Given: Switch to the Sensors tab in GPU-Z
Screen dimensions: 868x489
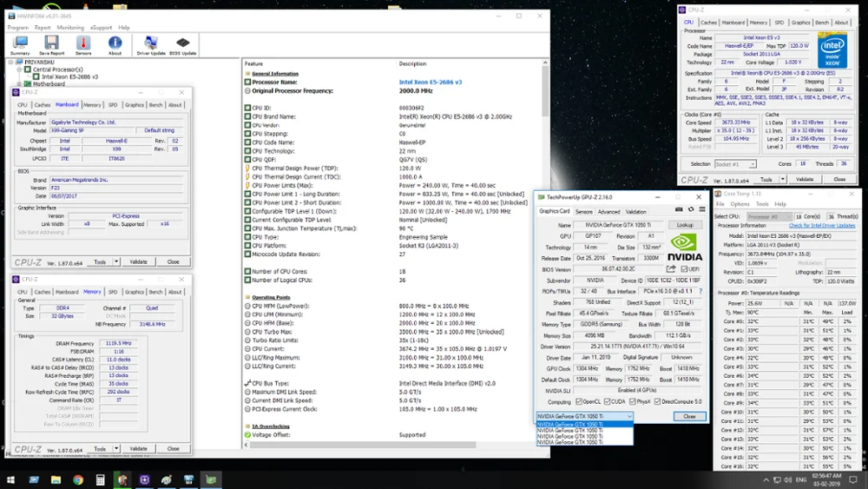Looking at the screenshot, I should pyautogui.click(x=584, y=211).
